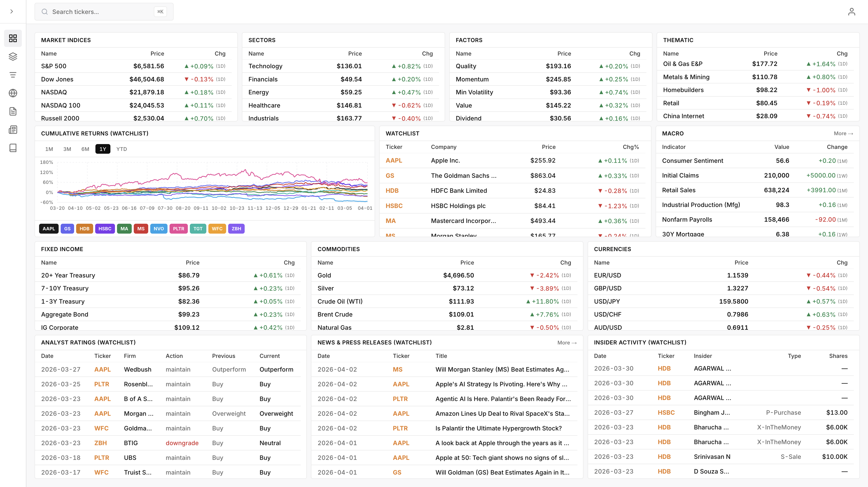The image size is (868, 487).
Task: Select the document icon in sidebar
Action: [13, 112]
